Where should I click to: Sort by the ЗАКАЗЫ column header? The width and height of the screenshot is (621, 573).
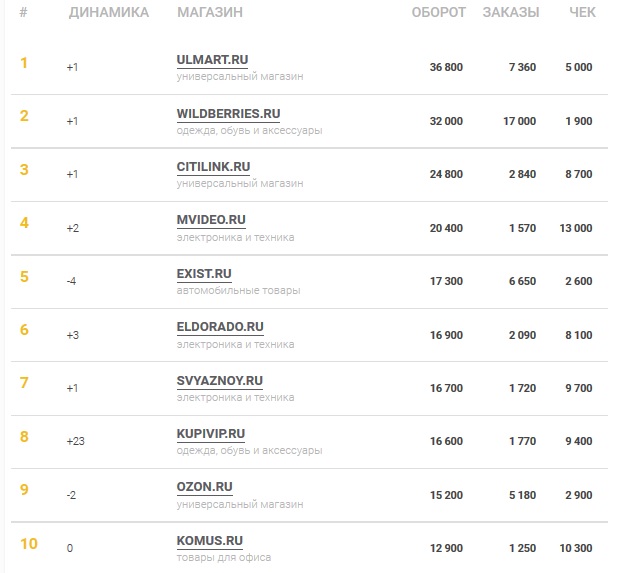(510, 13)
